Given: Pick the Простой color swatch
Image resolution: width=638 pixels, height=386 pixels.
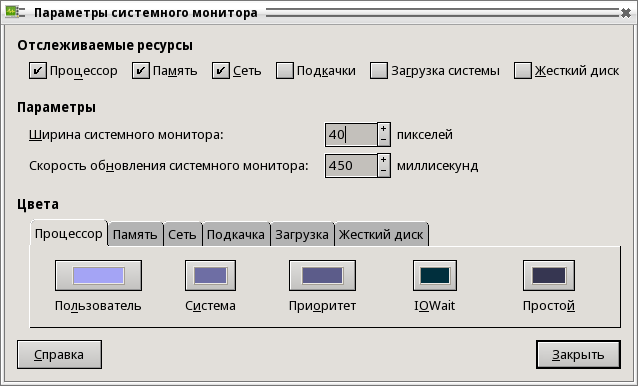Looking at the screenshot, I should [x=549, y=276].
